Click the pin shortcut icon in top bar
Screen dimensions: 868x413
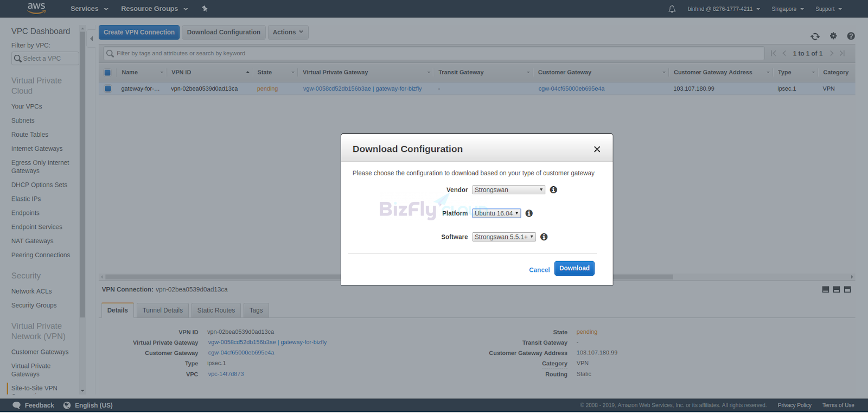[x=205, y=9]
